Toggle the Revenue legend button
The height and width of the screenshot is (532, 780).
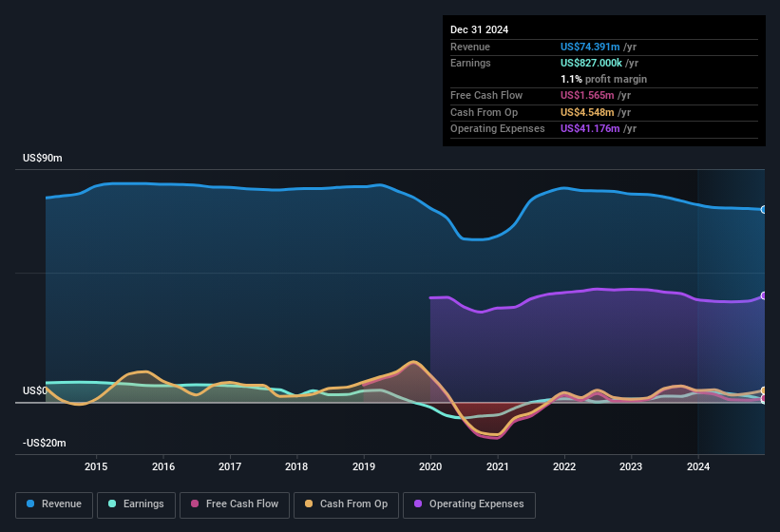(x=54, y=504)
